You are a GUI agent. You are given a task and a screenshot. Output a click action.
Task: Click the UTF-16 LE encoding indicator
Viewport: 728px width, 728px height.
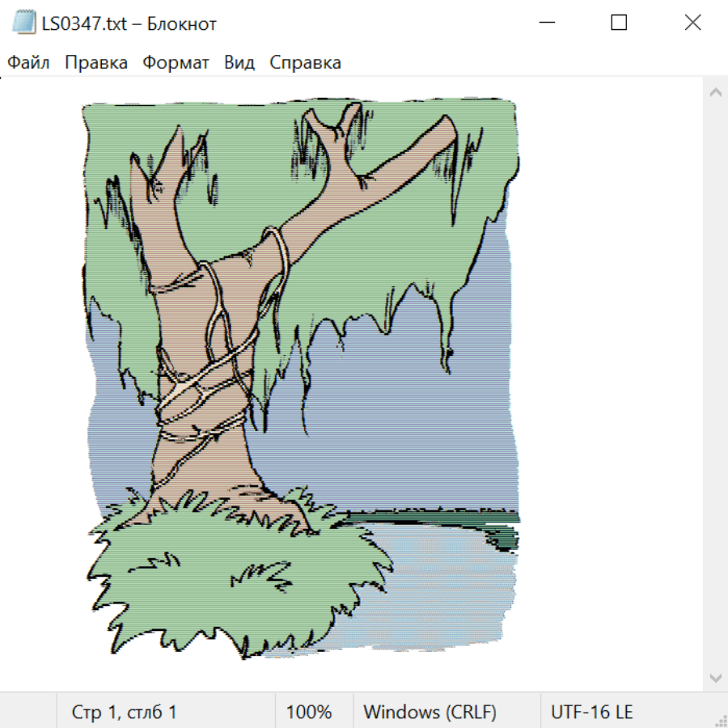click(x=591, y=712)
